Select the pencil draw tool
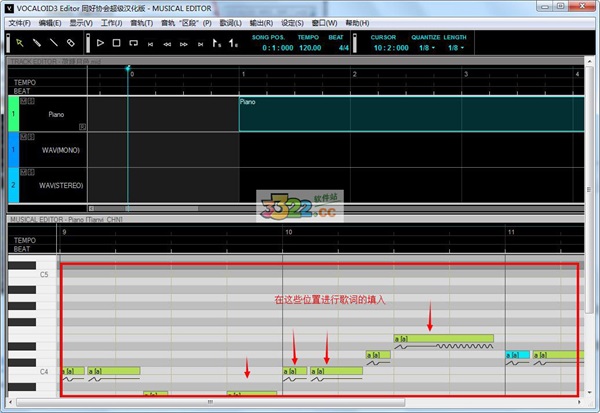600x413 pixels. [x=37, y=43]
